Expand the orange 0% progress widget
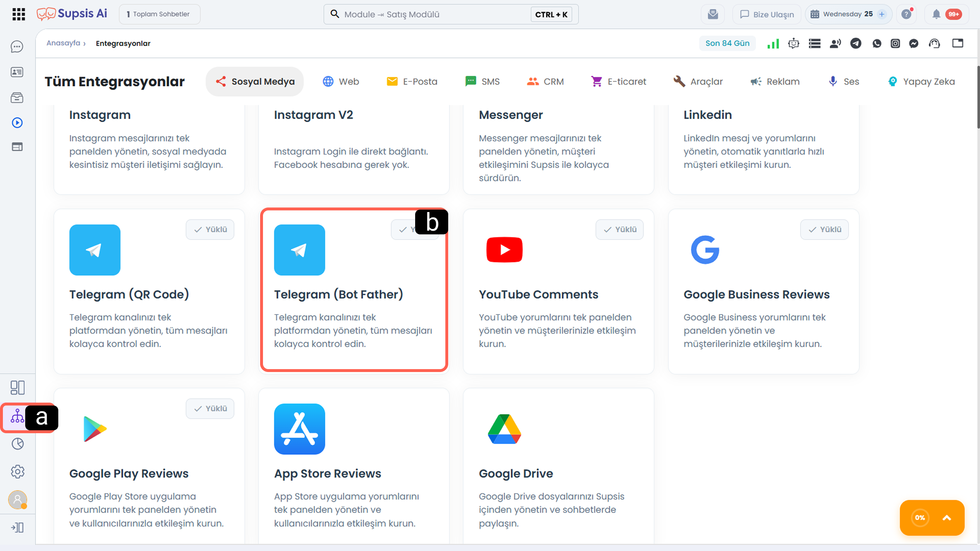Image resolution: width=980 pixels, height=551 pixels. (947, 518)
